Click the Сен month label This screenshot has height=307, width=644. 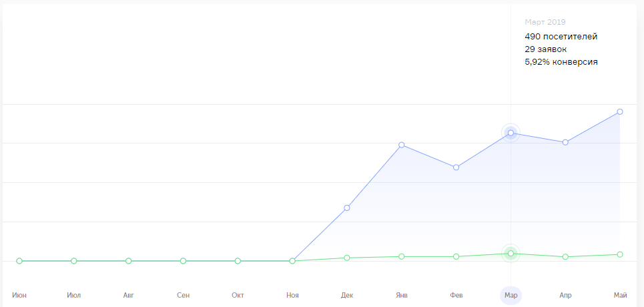pos(183,295)
